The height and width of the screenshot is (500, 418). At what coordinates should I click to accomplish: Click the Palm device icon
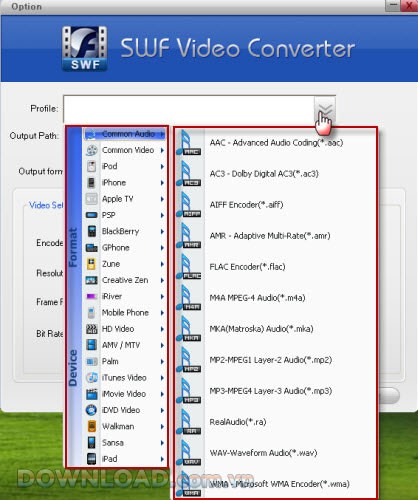(91, 361)
